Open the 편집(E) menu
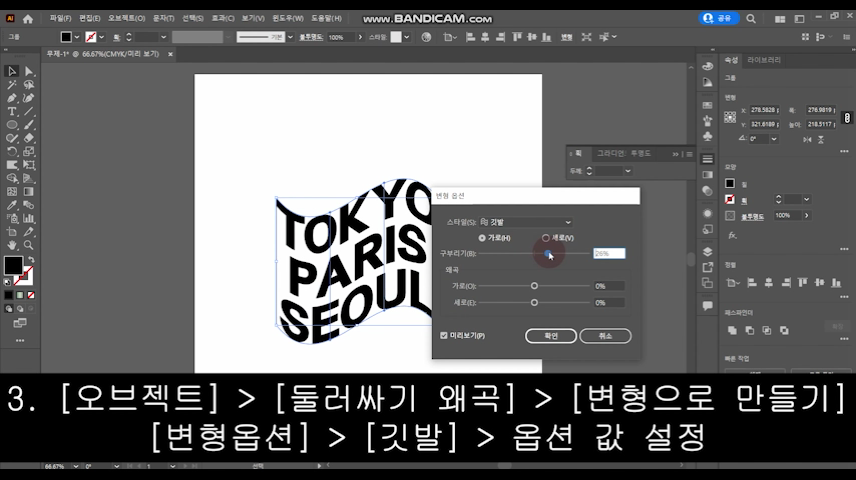 pos(90,19)
